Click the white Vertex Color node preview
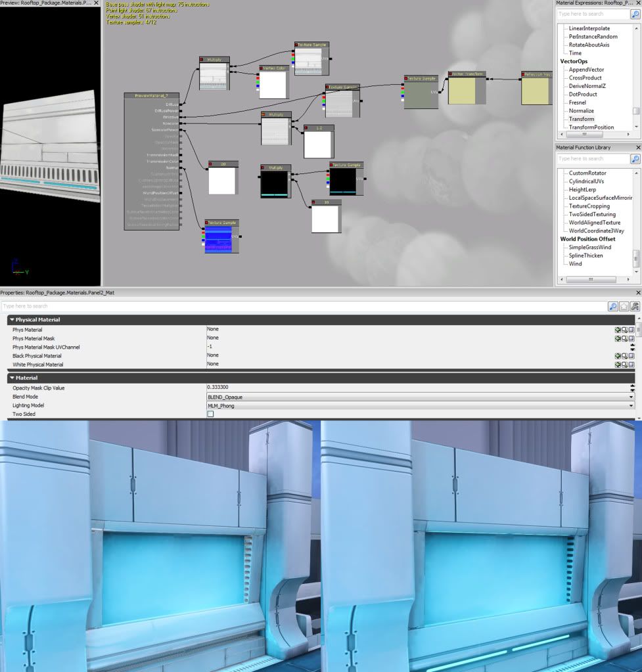 point(272,85)
